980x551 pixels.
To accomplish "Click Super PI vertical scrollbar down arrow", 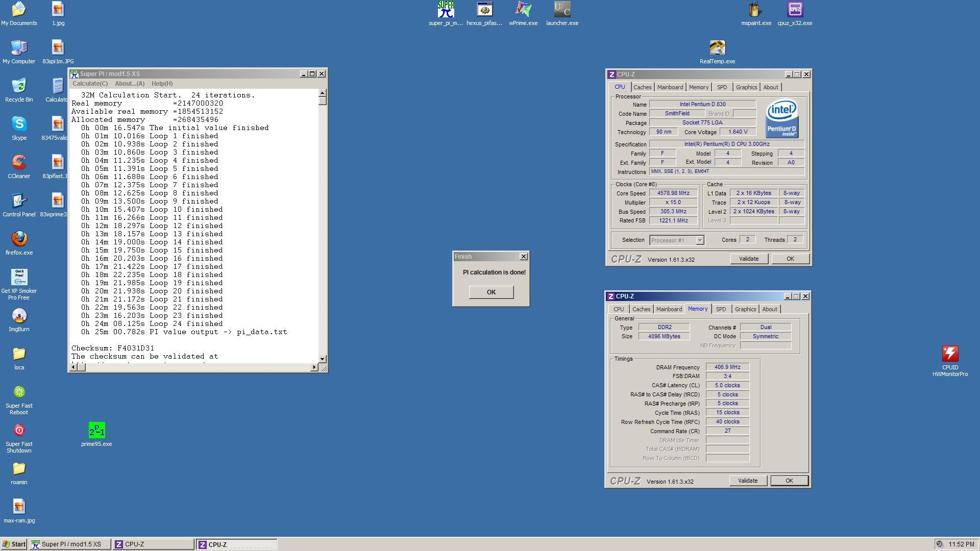I will click(x=322, y=359).
